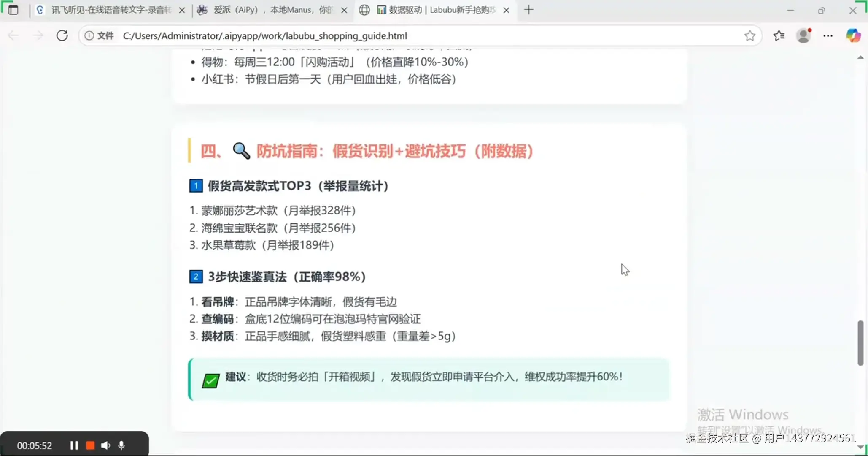
Task: Stop the recording with the orange square
Action: coord(90,445)
